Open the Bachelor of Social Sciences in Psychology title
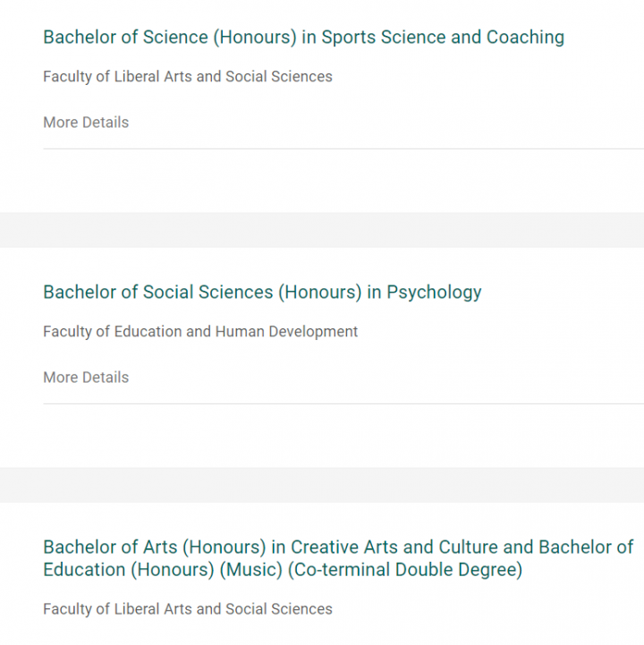This screenshot has height=645, width=644. coord(262,293)
